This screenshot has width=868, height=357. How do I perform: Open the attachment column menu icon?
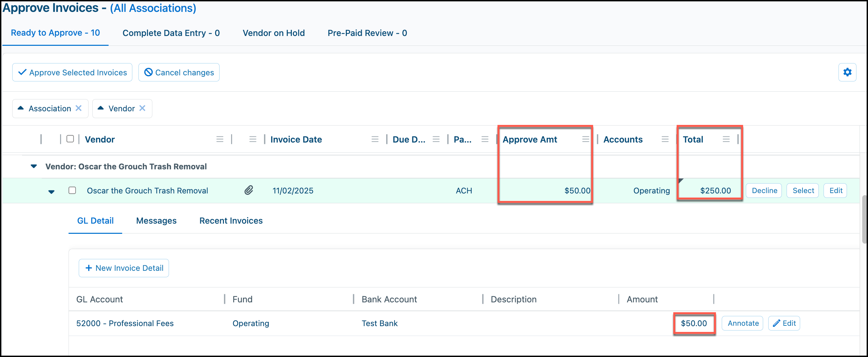click(x=253, y=139)
